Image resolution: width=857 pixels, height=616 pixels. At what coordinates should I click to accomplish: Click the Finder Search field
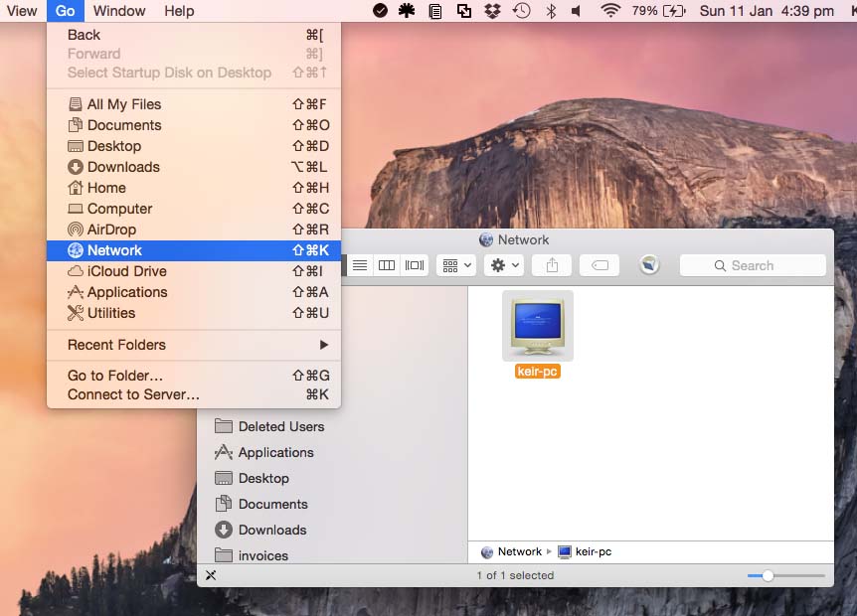753,266
